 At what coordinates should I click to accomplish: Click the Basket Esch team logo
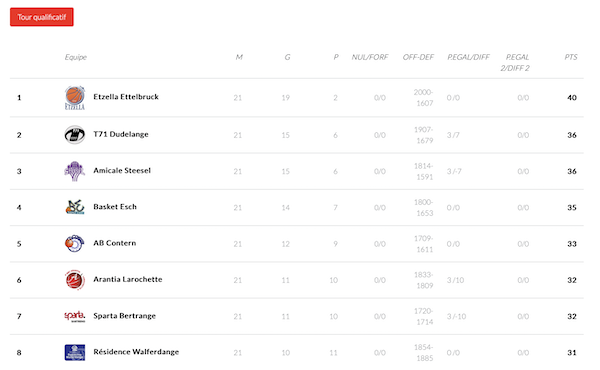[x=75, y=207]
